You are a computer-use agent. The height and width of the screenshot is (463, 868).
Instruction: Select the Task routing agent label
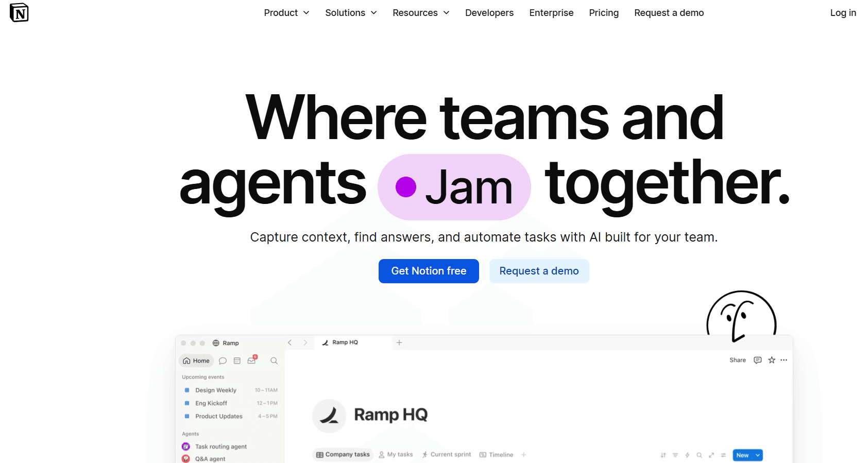221,447
